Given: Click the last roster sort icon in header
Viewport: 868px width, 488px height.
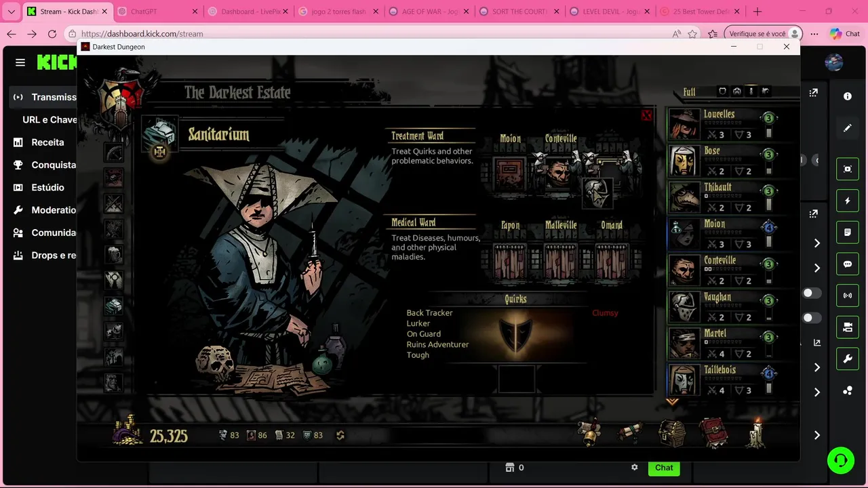Looking at the screenshot, I should 766,91.
